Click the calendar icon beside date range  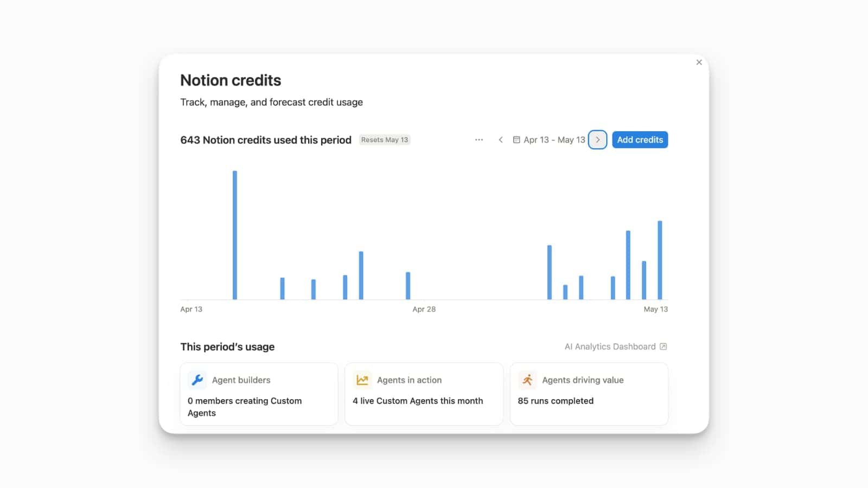516,140
